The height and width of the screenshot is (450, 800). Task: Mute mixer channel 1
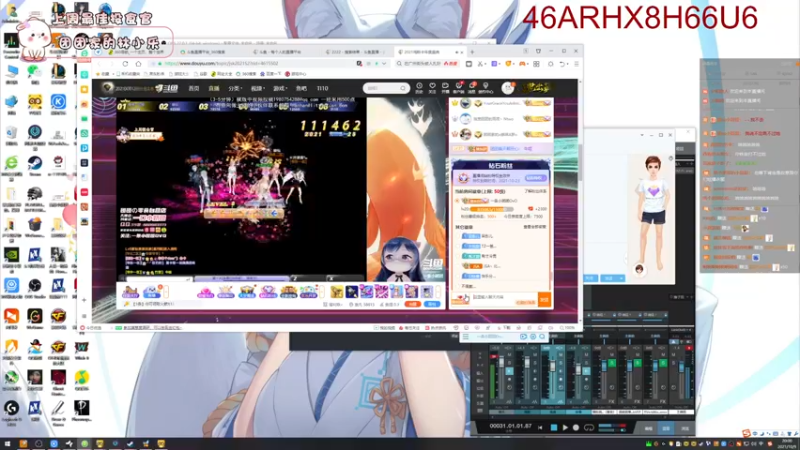[x=510, y=355]
